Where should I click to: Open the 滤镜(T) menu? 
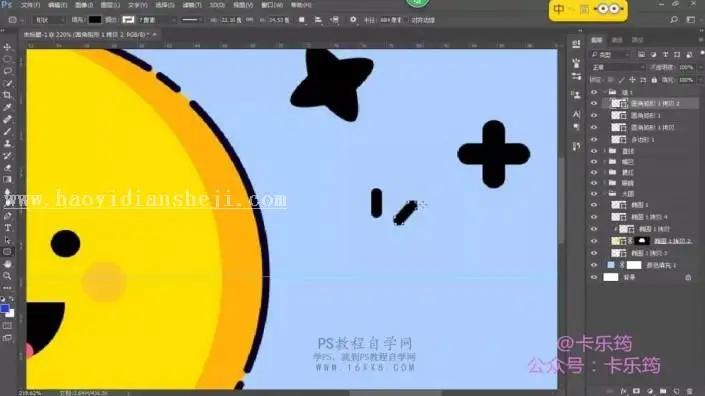tap(192, 5)
